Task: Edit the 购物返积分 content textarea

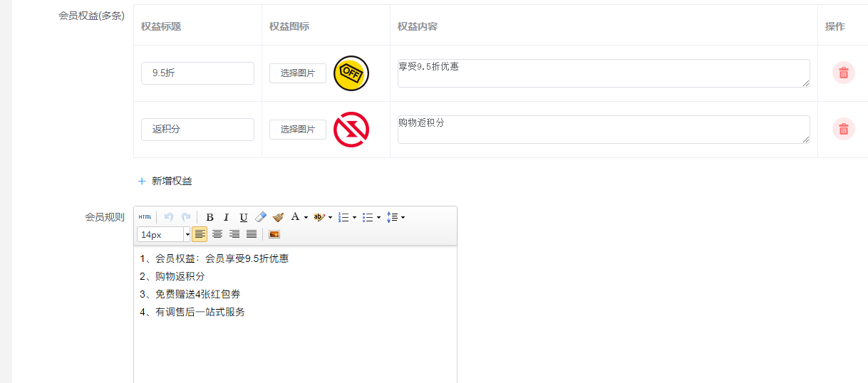Action: pyautogui.click(x=604, y=130)
